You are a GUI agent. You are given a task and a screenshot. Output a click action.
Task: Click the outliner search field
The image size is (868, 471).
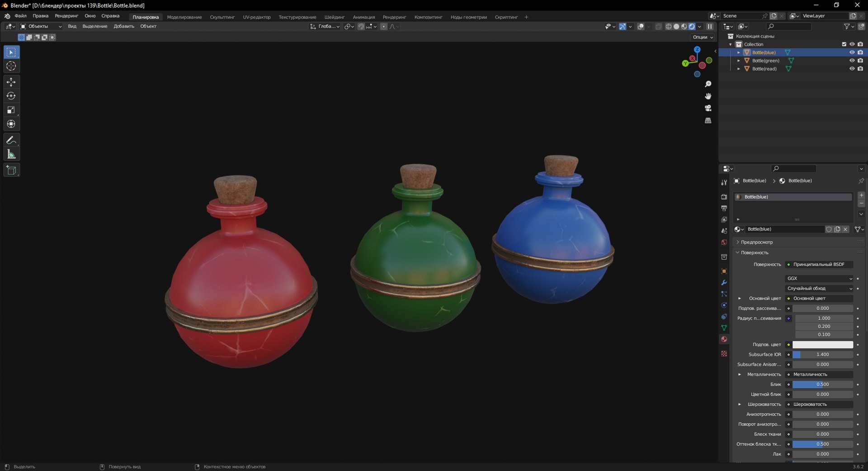(789, 27)
